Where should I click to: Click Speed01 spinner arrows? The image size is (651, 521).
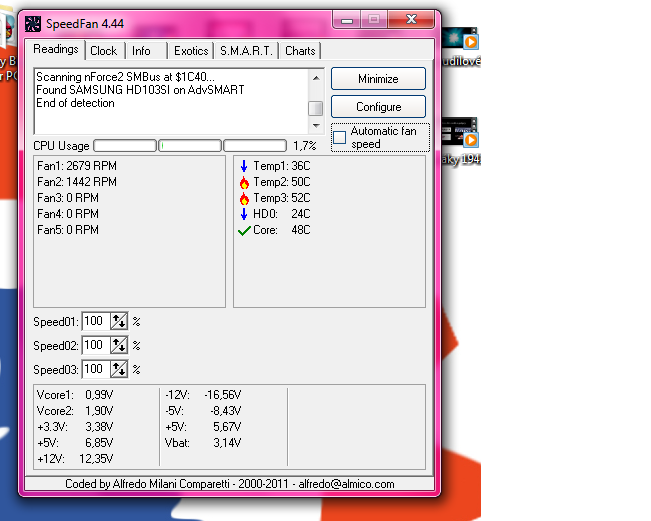coord(119,321)
